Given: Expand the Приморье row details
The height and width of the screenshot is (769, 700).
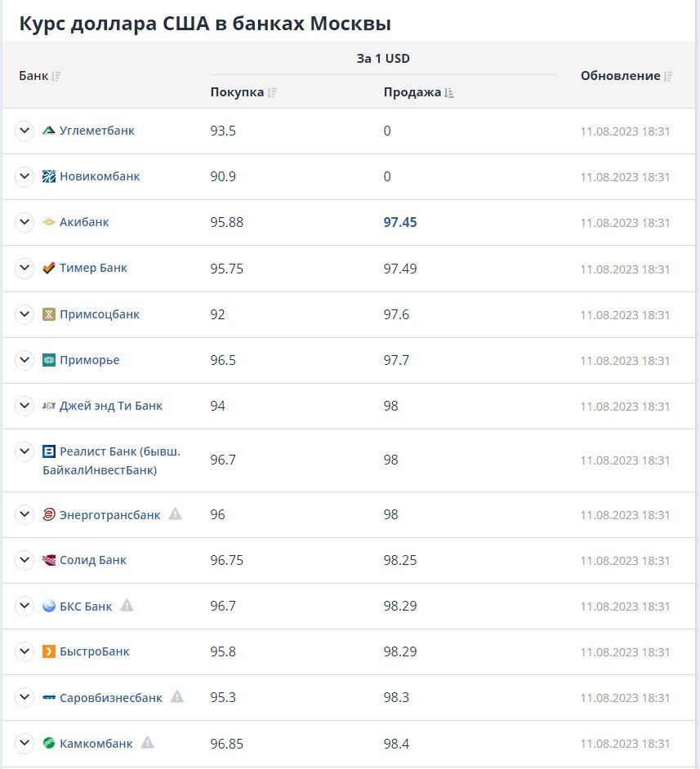Looking at the screenshot, I should tap(25, 360).
